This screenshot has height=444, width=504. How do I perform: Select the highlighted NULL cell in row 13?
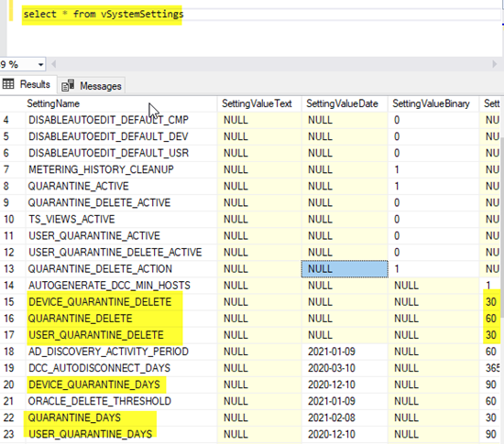[345, 269]
